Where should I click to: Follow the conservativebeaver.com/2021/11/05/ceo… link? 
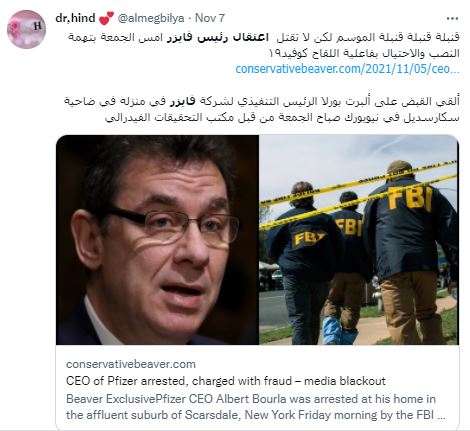point(347,69)
